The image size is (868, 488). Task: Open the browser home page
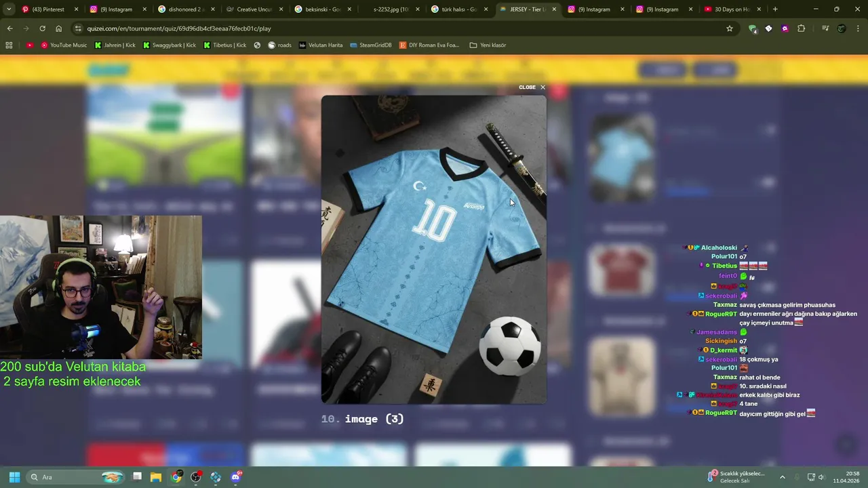[x=59, y=28]
